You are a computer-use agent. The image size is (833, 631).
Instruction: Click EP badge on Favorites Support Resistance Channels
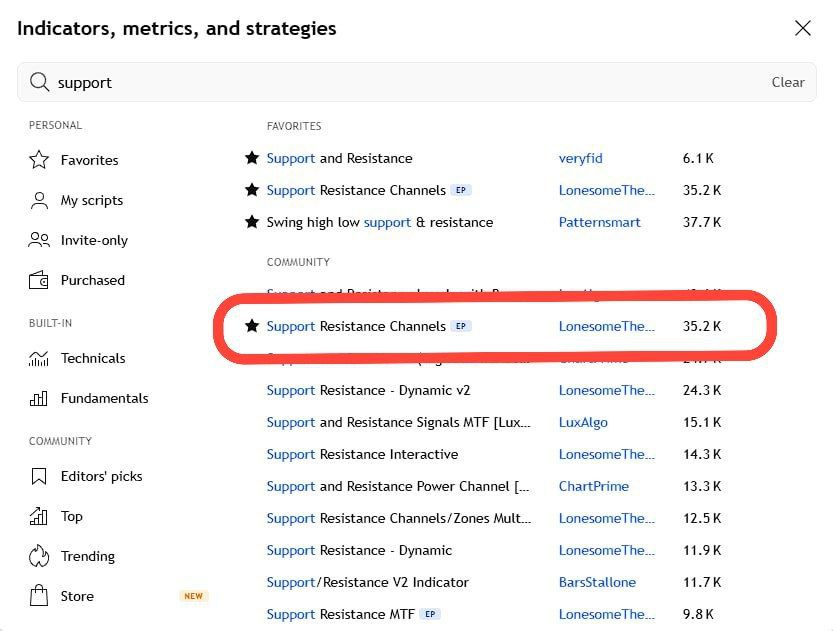pyautogui.click(x=461, y=190)
